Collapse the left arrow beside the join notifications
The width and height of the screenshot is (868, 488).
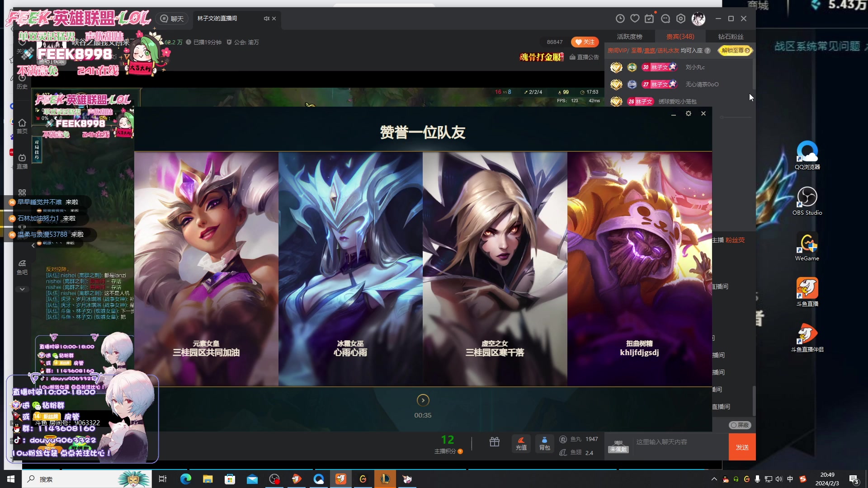click(33, 246)
